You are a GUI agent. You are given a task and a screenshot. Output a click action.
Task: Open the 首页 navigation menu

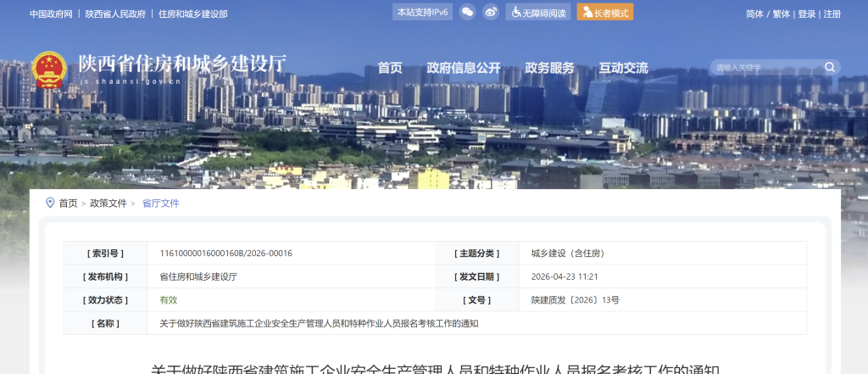tap(390, 68)
